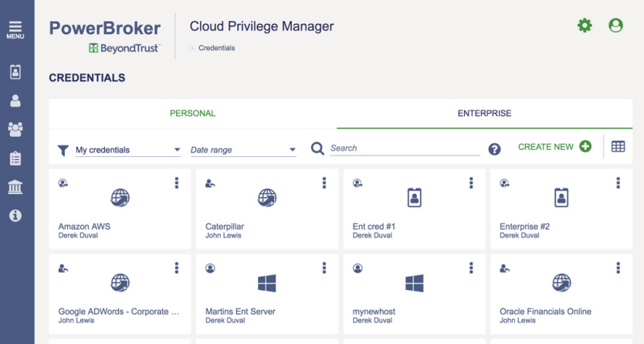Click the magnifying glass search icon

click(x=317, y=148)
